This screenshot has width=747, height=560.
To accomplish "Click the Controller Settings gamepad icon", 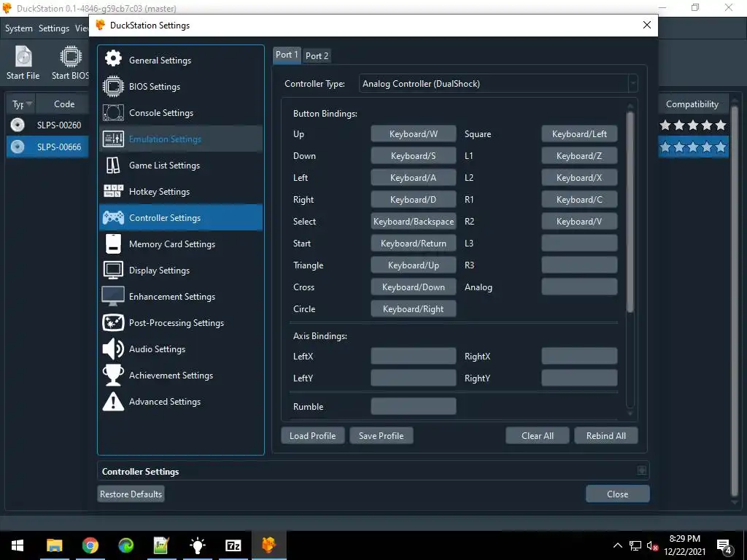I will (x=113, y=217).
